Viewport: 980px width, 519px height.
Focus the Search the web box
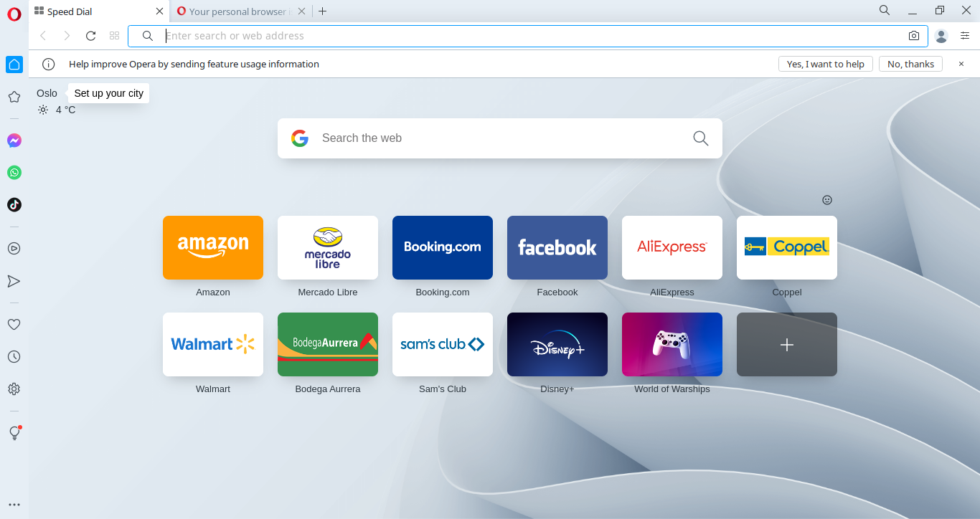[500, 138]
